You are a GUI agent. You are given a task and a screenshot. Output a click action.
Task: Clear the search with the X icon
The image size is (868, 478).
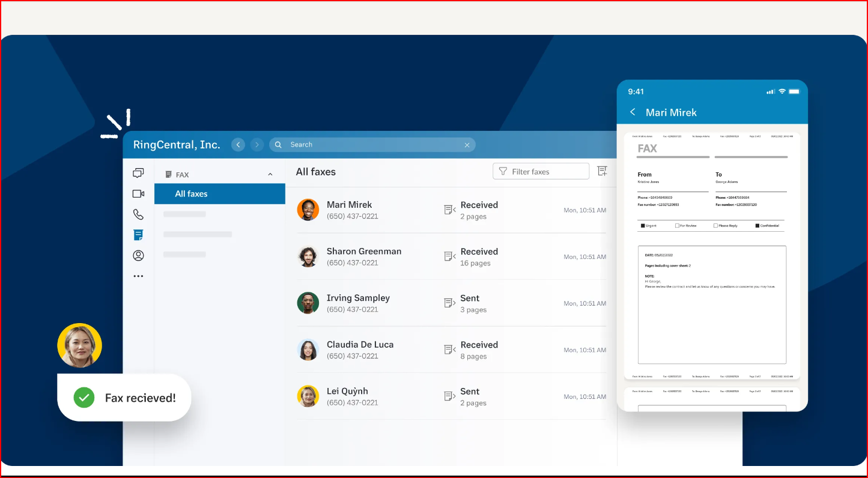click(467, 145)
